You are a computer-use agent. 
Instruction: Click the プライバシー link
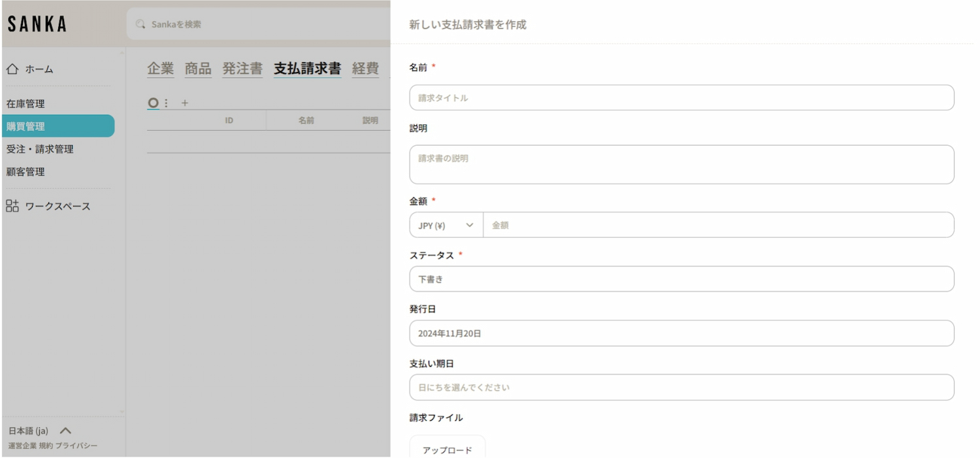(x=76, y=446)
